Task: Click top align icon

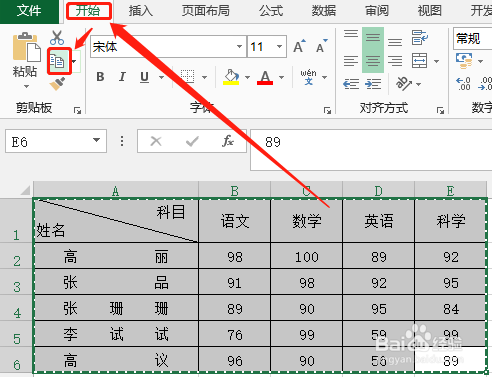Action: coord(351,34)
